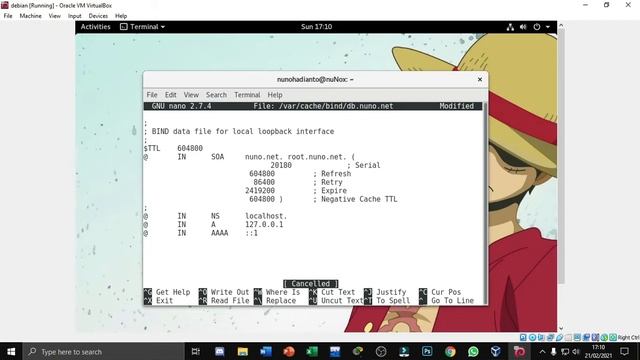Open the Terminal app menu dropdown
Image resolution: width=640 pixels, height=360 pixels.
[x=142, y=27]
